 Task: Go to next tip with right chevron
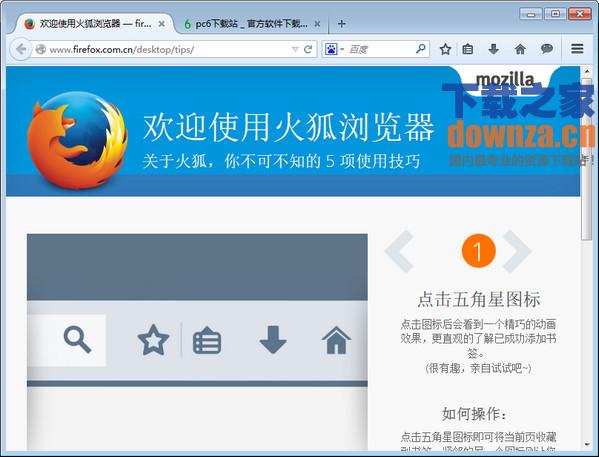coord(517,251)
